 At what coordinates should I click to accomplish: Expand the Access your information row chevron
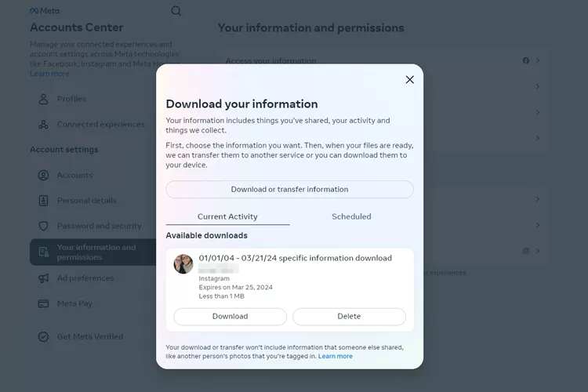(538, 60)
